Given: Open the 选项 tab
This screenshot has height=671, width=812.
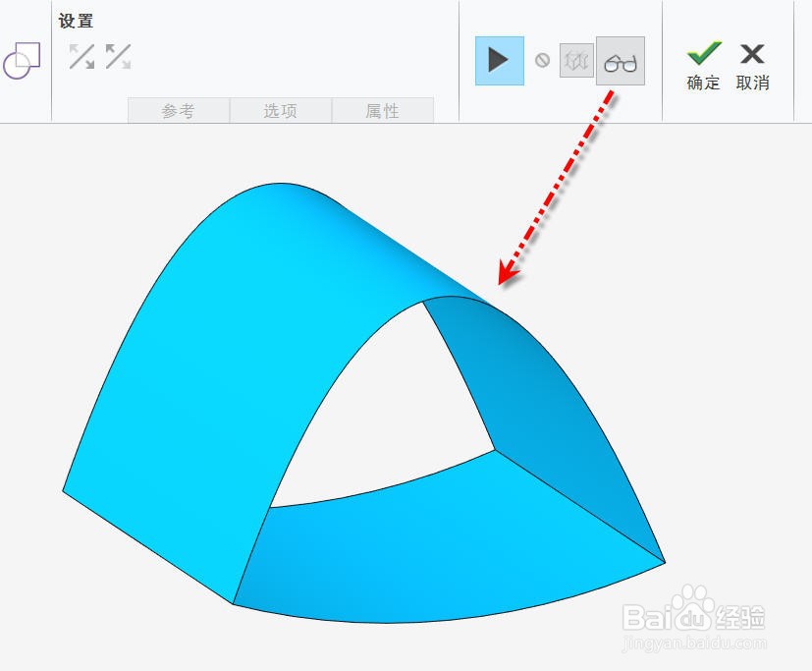Looking at the screenshot, I should click(x=280, y=110).
